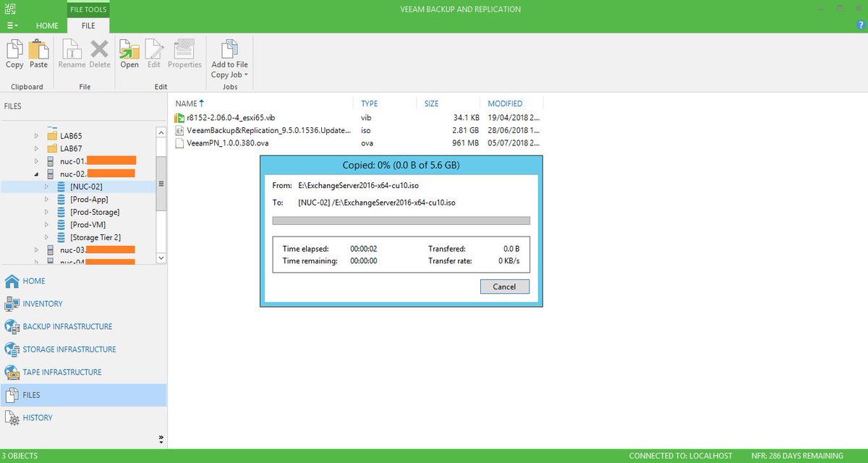Click the copy progress bar

[401, 221]
